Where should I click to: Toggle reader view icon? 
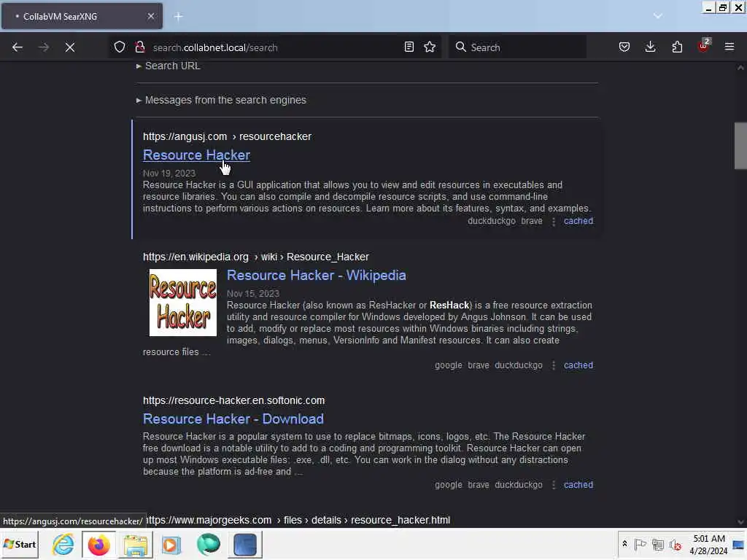[409, 47]
